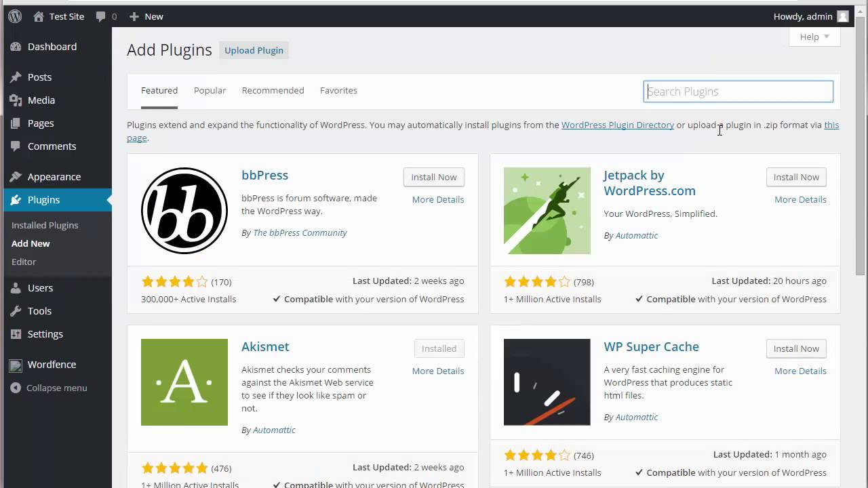The width and height of the screenshot is (868, 488).
Task: Click the Test Site name in admin bar
Action: 66,16
